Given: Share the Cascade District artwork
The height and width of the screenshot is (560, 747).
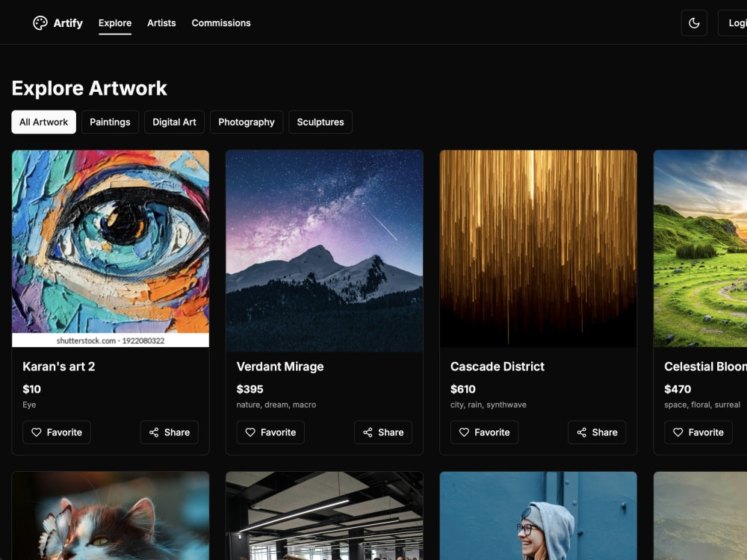Looking at the screenshot, I should [x=597, y=432].
